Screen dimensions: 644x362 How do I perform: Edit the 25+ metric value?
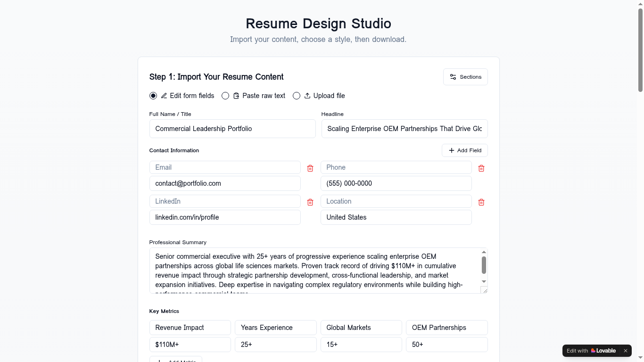pyautogui.click(x=276, y=345)
